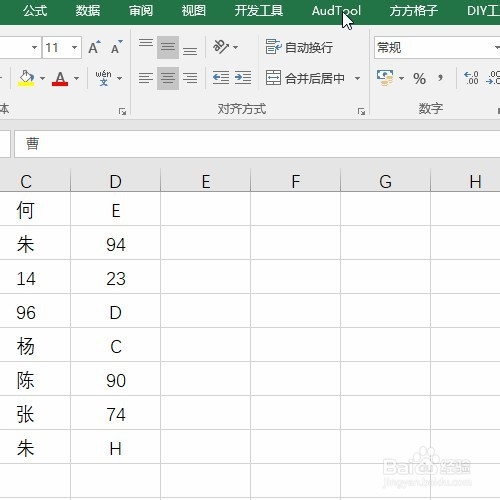Apply yellow fill color bucket
The image size is (500, 500).
point(26,78)
